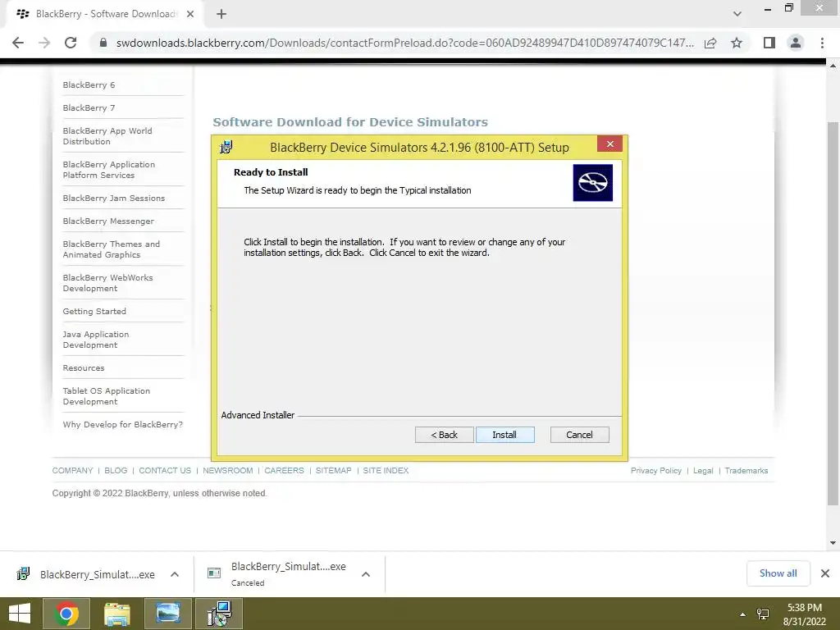Click setup title bar installer icon
840x630 pixels.
pos(226,147)
